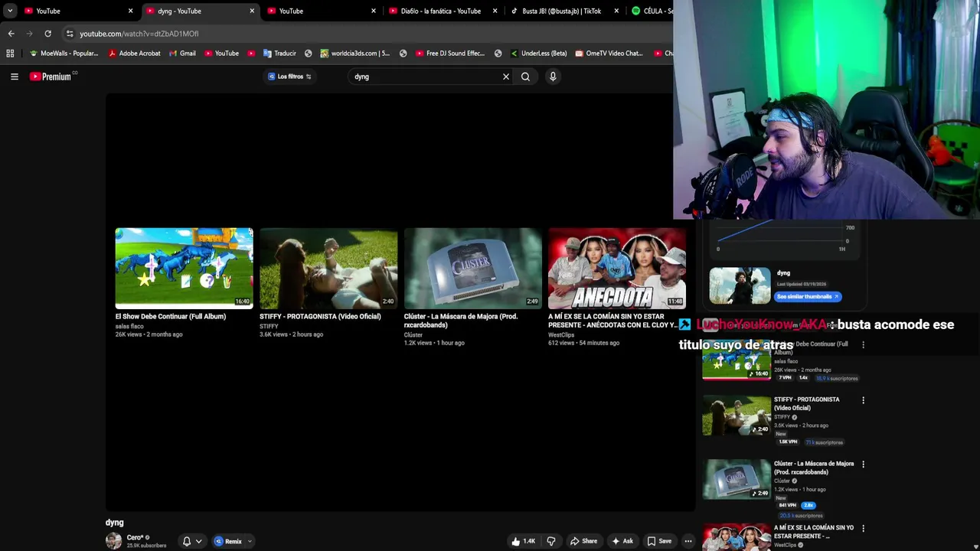980x551 pixels.
Task: Open the Cero channel name link
Action: tap(135, 537)
